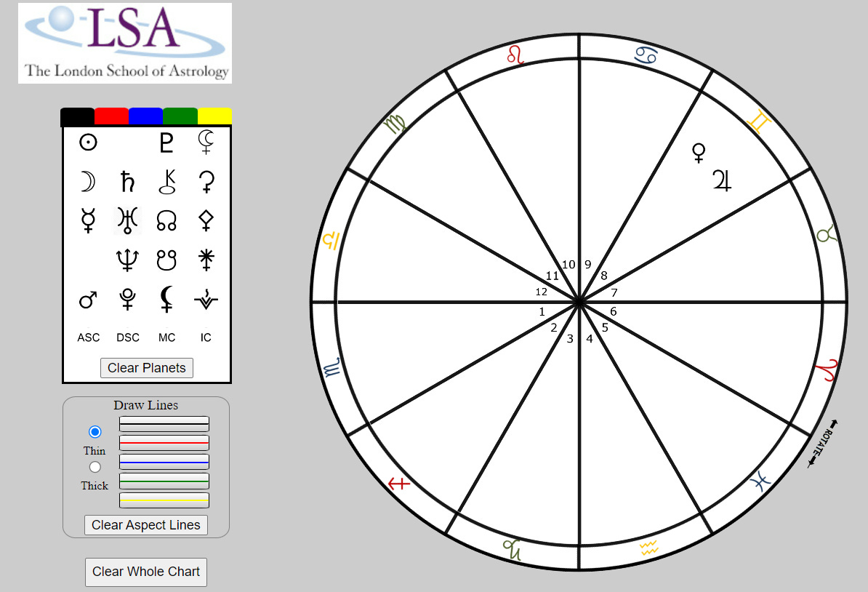This screenshot has width=868, height=592.
Task: Select the Vesta flame symbol
Action: point(206,300)
